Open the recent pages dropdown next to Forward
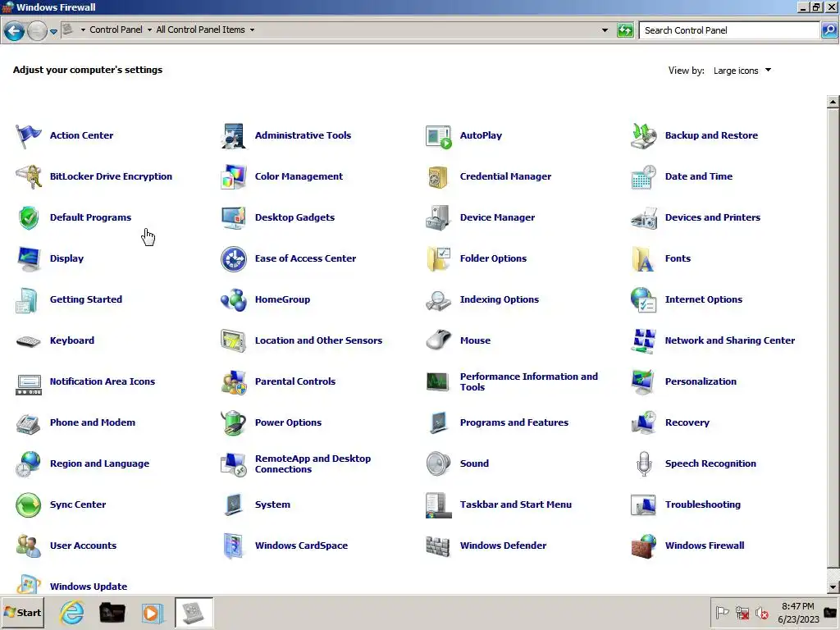Viewport: 840px width, 630px height. click(53, 32)
